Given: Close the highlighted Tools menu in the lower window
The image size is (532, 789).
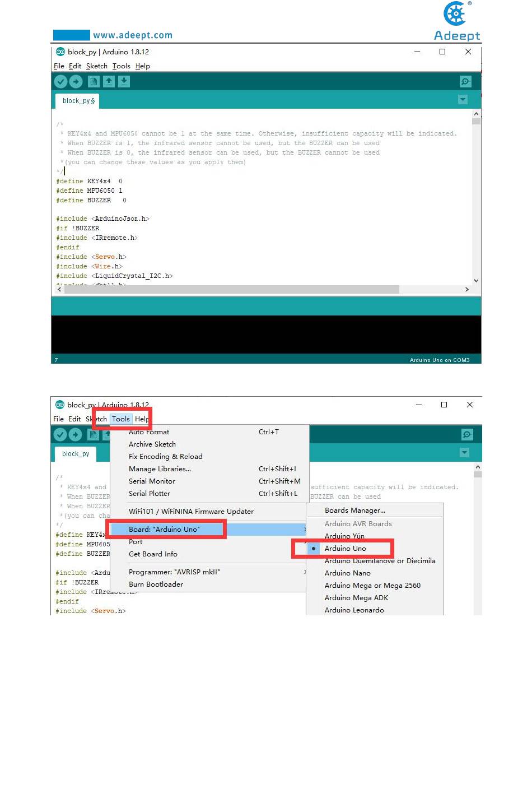Looking at the screenshot, I should click(x=121, y=419).
